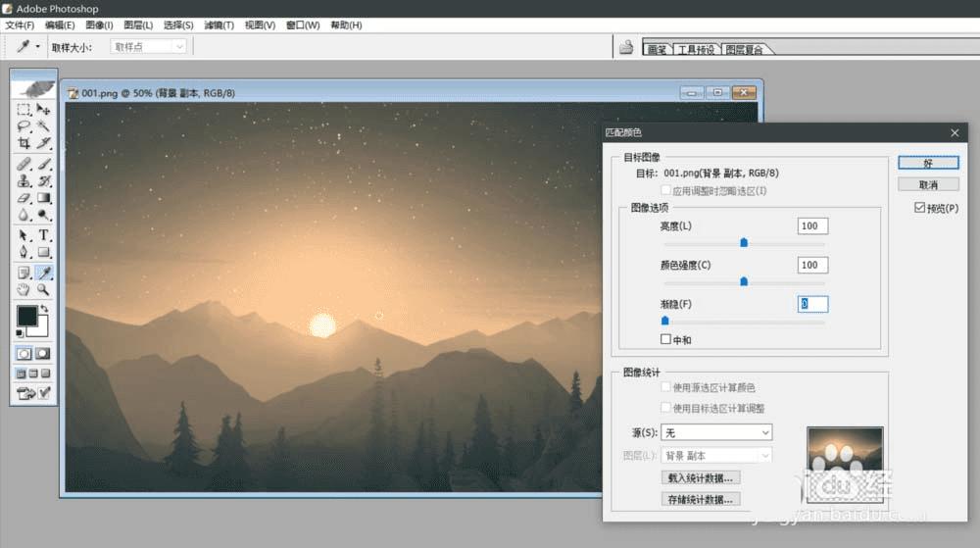The width and height of the screenshot is (980, 548).
Task: Adjust the 渐隐 fade slider handle
Action: tap(665, 321)
